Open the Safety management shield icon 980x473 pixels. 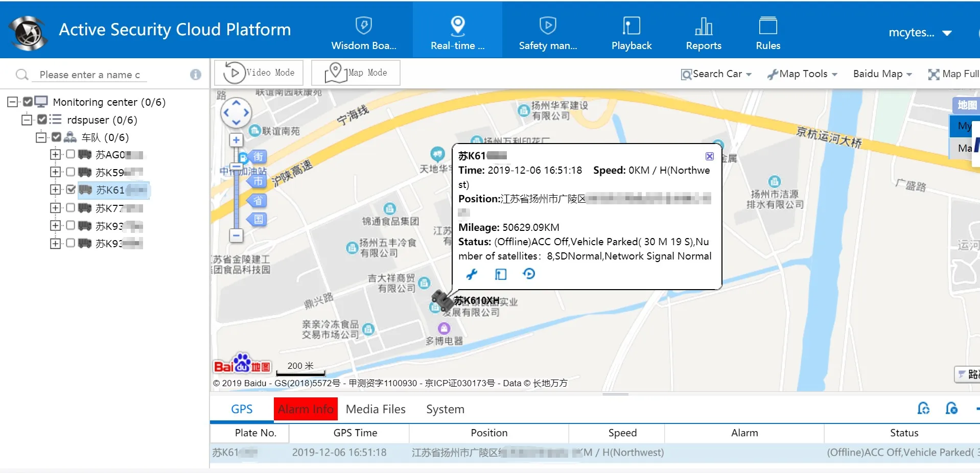(x=547, y=25)
